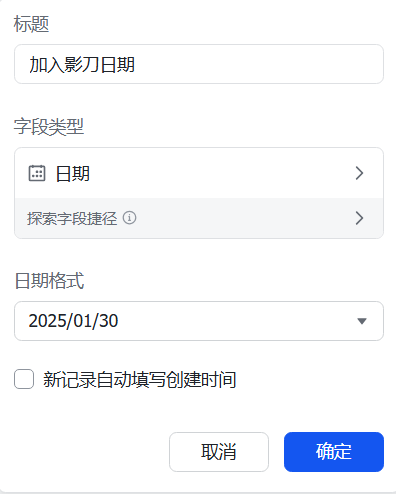Open the 日期格式 dropdown showing 2025/01/30
Image resolution: width=396 pixels, height=494 pixels.
coord(199,321)
